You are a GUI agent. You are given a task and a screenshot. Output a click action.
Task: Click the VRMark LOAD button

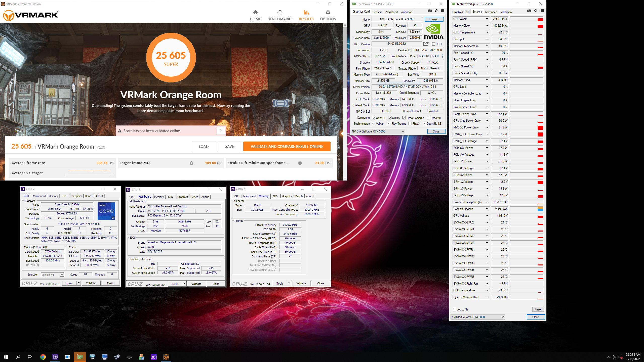point(204,146)
